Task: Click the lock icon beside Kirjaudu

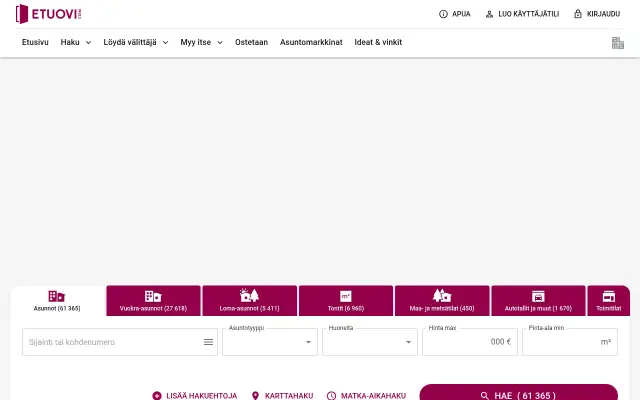Action: point(578,14)
